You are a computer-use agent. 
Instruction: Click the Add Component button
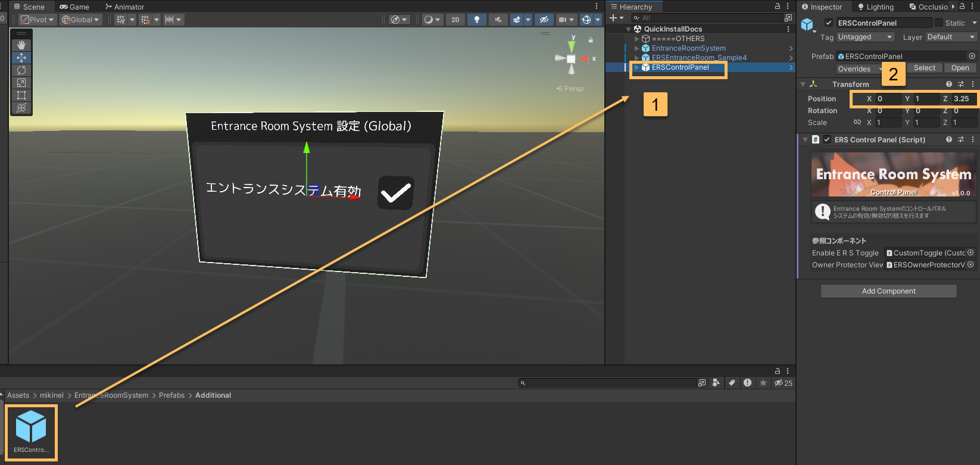888,291
